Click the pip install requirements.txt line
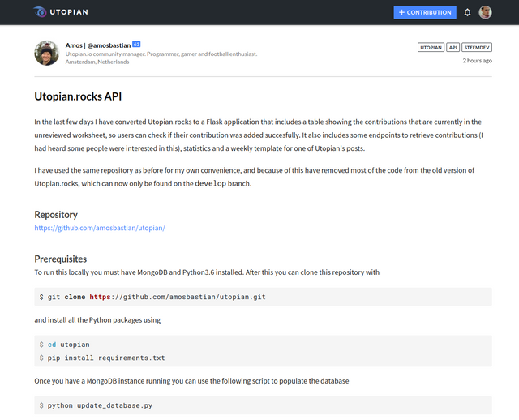This screenshot has height=420, width=519. pyautogui.click(x=106, y=358)
